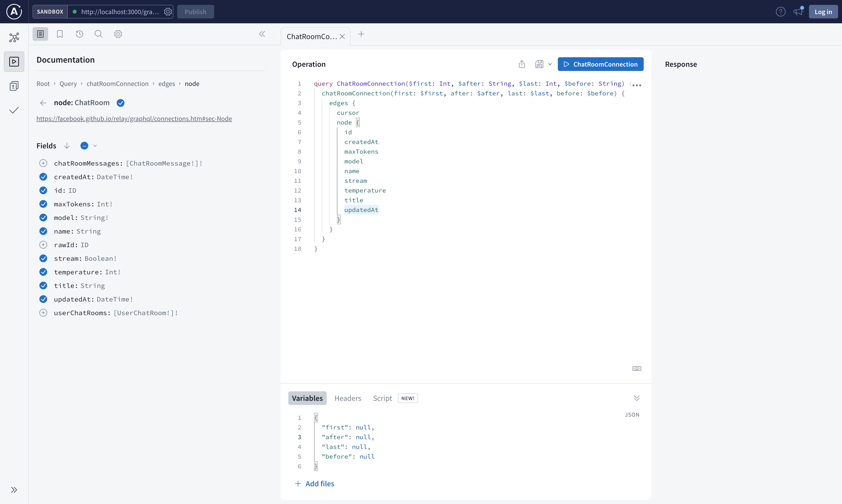Screen dimensions: 842x504
Task: Collapse the Variables panel section
Action: point(636,398)
